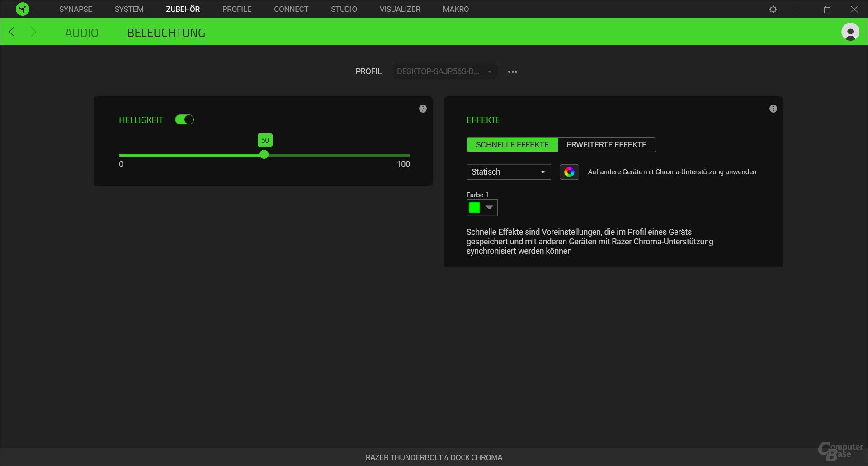Click the brightness slider handle
868x466 pixels.
tap(264, 155)
